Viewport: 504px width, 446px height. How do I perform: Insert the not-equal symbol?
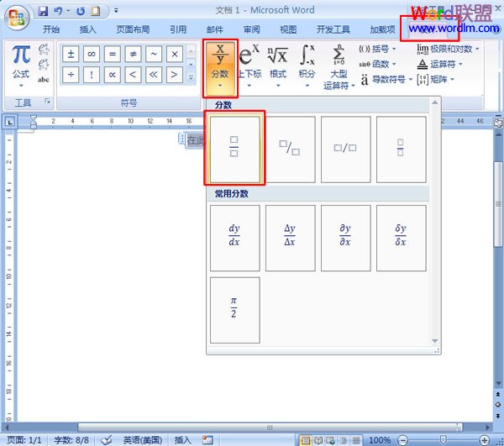[x=133, y=55]
